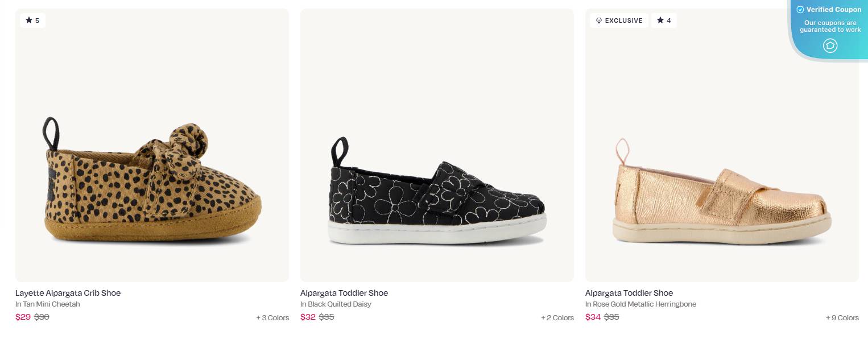Click the cheetah print crib shoe photo
The width and height of the screenshot is (868, 343).
point(152,145)
